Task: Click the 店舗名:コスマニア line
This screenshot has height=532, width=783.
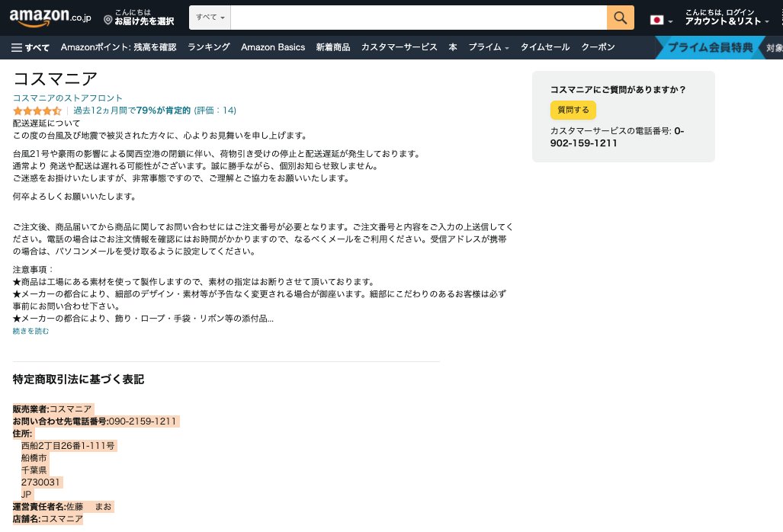Action: click(47, 519)
